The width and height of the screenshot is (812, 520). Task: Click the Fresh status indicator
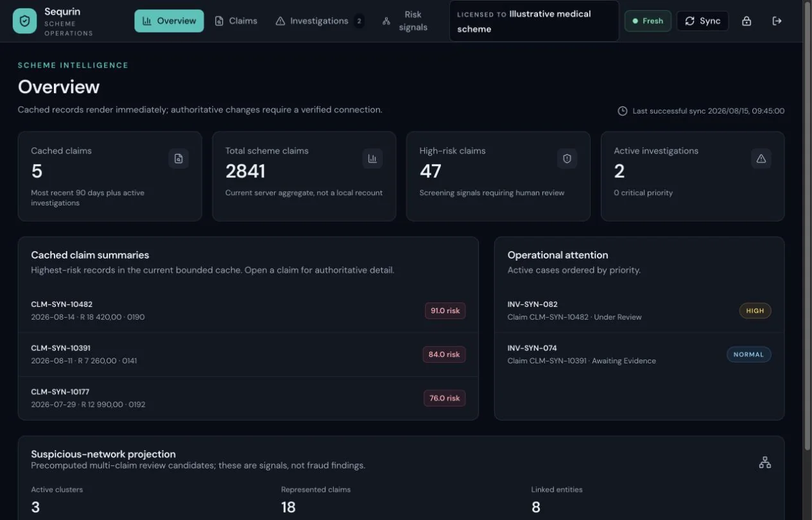click(x=648, y=21)
